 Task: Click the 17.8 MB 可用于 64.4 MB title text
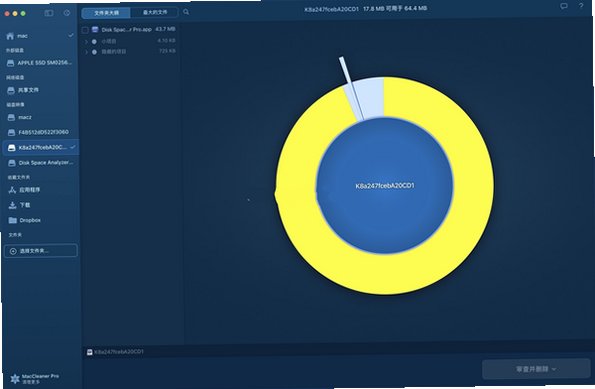pos(395,8)
